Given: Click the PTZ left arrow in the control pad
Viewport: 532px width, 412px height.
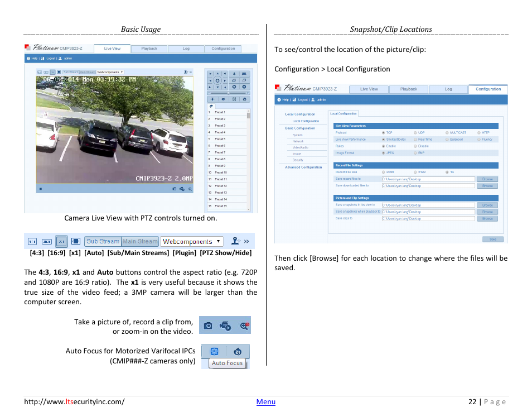Looking at the screenshot, I should pyautogui.click(x=210, y=80).
